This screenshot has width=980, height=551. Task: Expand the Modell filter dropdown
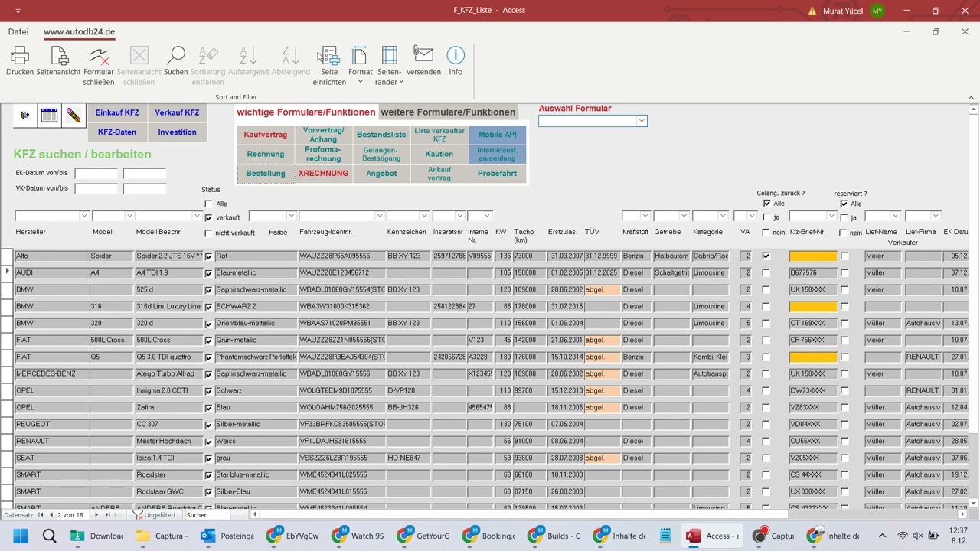point(129,216)
